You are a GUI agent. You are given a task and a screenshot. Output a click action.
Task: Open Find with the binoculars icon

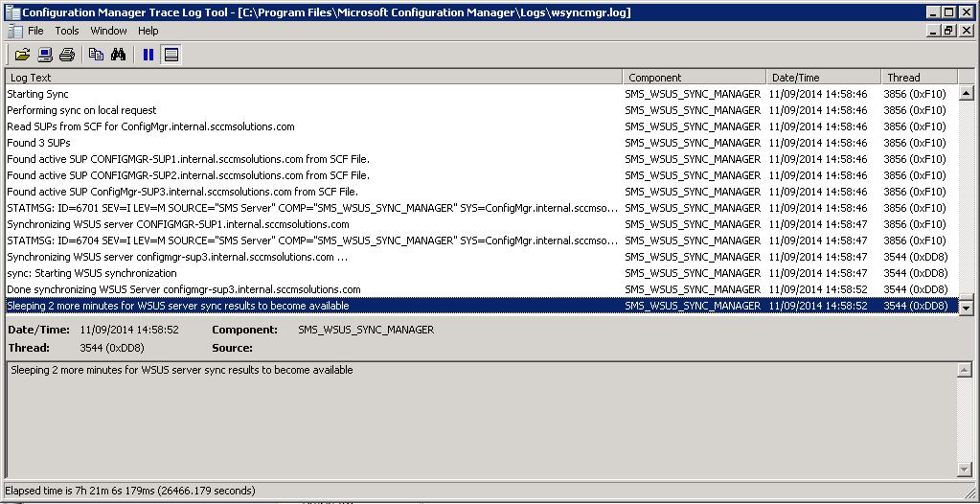click(x=119, y=55)
